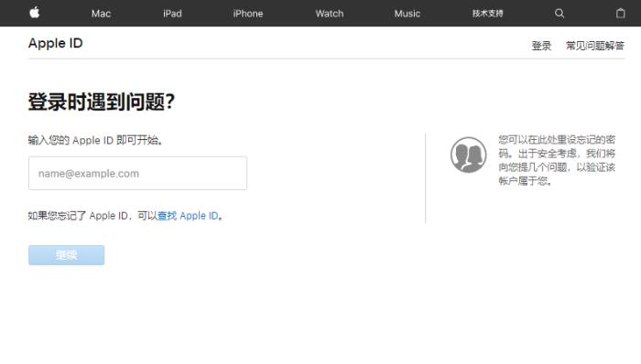Click the blue 继续 button

click(x=66, y=255)
